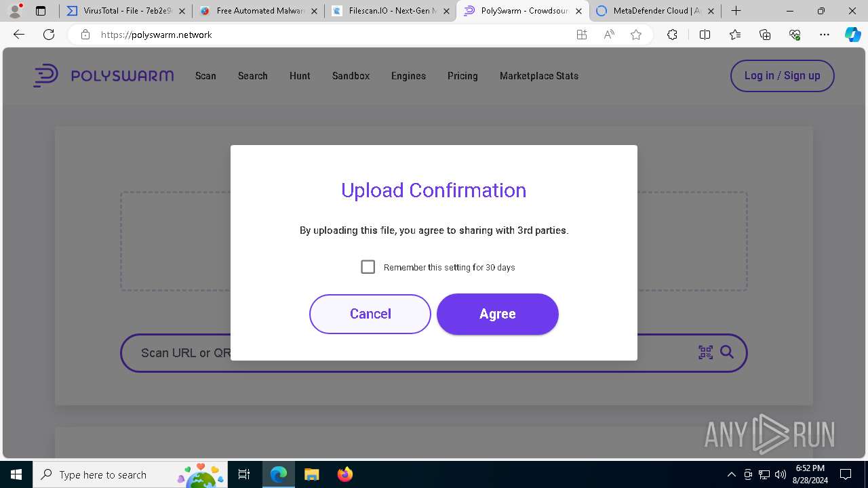
Task: Open the tab actions menu
Action: click(x=41, y=11)
